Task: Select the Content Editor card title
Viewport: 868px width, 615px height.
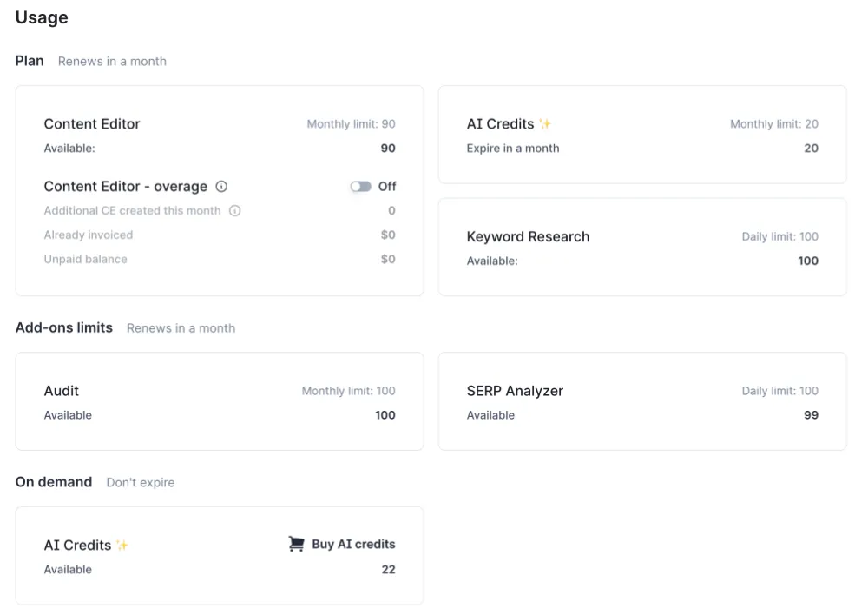Action: coord(91,123)
